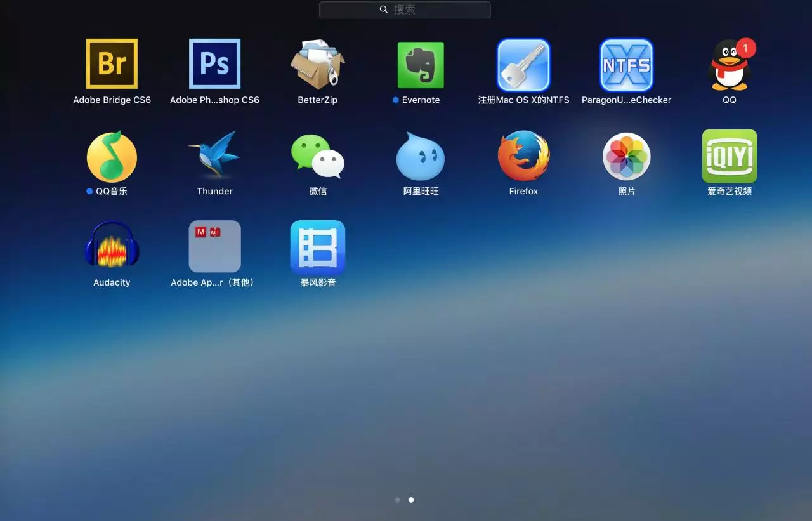Click the Evernote label text
This screenshot has height=521, width=812.
coord(421,100)
